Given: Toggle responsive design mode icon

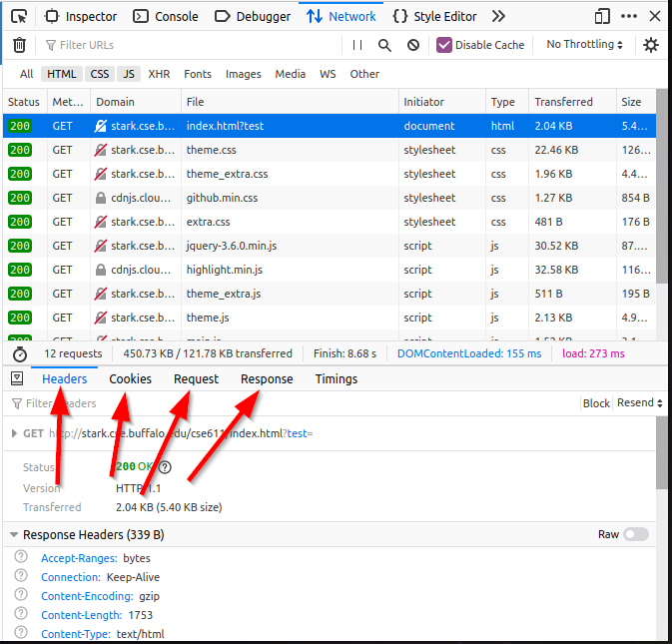Looking at the screenshot, I should pos(602,16).
